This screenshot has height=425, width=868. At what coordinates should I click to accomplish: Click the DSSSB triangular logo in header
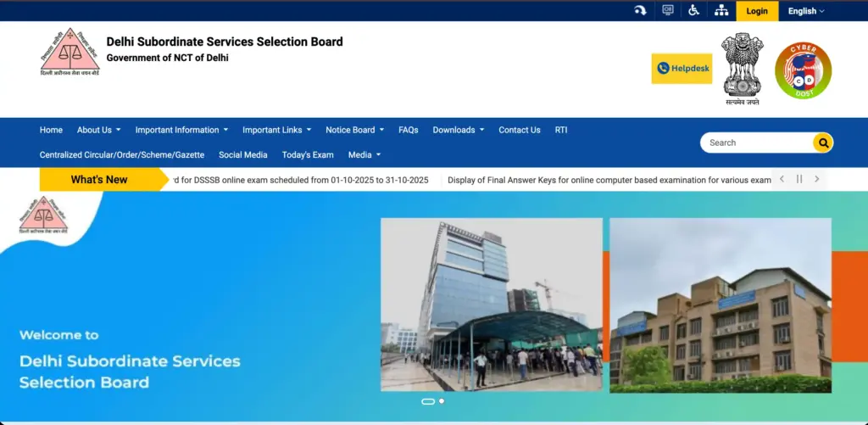click(70, 53)
